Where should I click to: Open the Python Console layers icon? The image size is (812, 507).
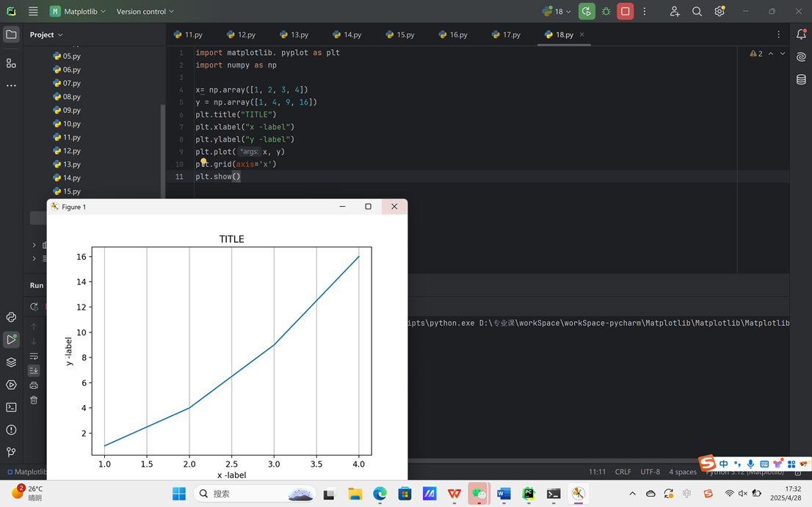tap(11, 362)
